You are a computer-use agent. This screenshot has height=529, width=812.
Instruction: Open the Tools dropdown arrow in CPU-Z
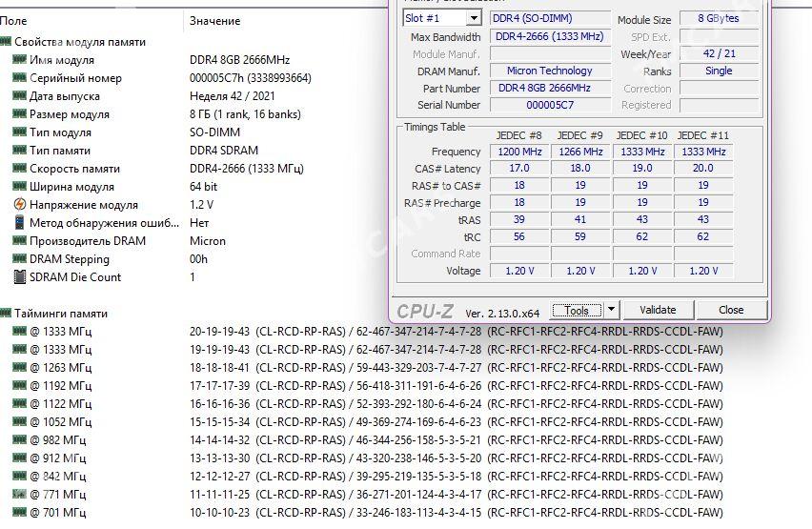coord(611,310)
